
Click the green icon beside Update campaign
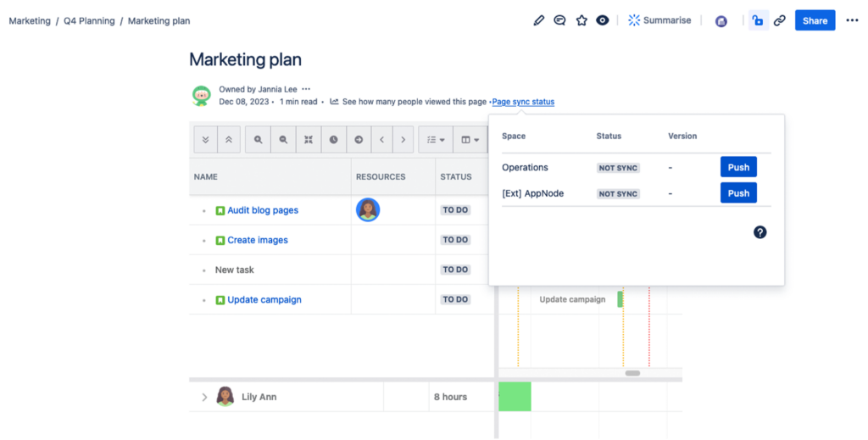pyautogui.click(x=220, y=300)
